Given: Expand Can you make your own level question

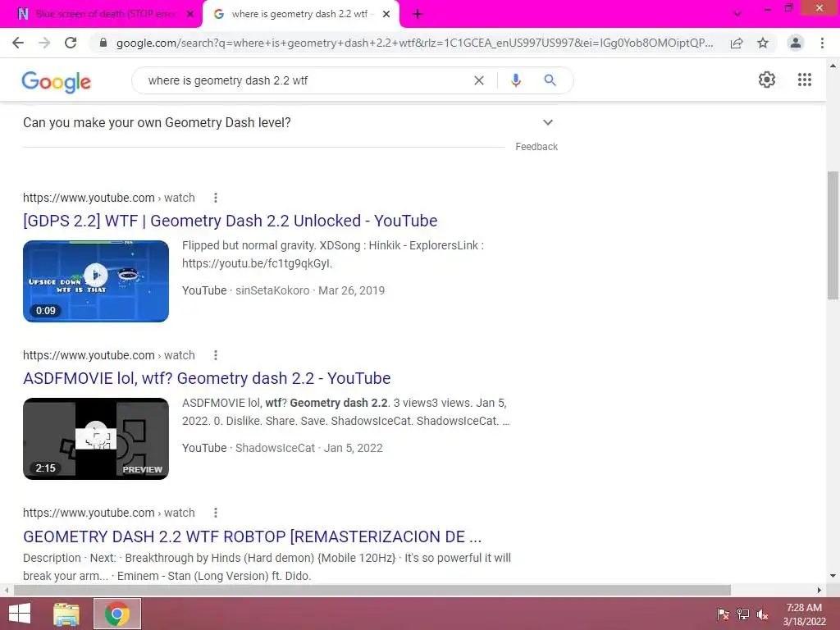Looking at the screenshot, I should click(290, 123).
